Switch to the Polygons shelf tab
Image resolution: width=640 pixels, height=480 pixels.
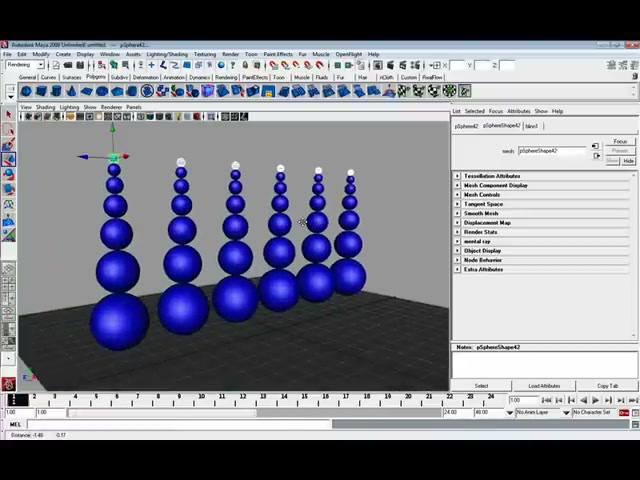point(96,77)
